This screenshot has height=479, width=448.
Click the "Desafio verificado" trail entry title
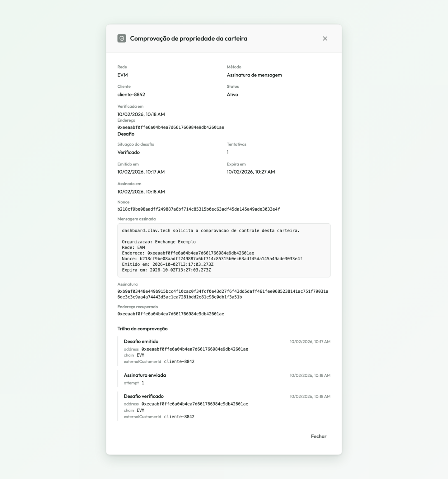click(x=144, y=396)
